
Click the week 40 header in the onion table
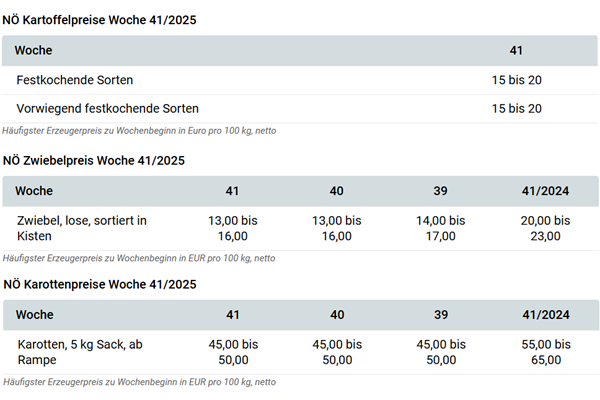click(336, 191)
